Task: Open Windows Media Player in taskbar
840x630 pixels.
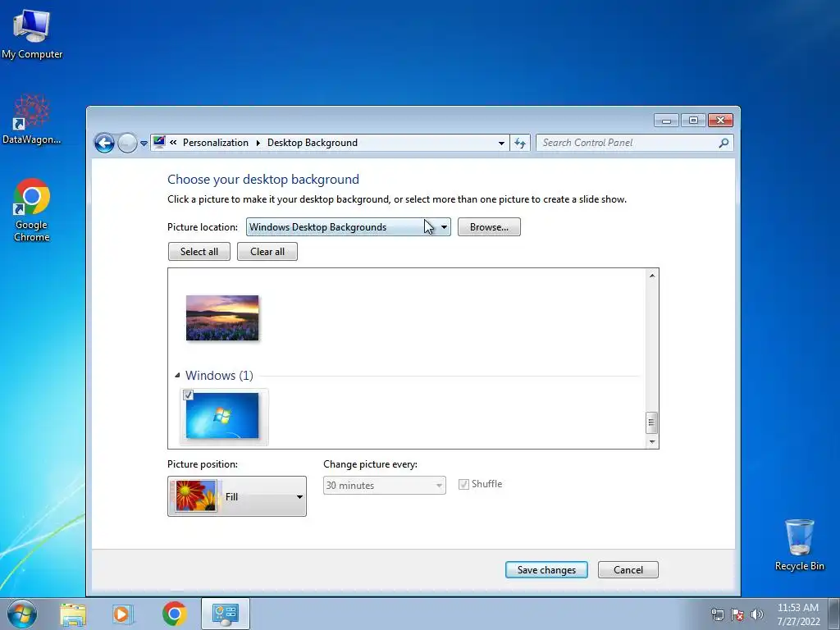Action: tap(122, 614)
